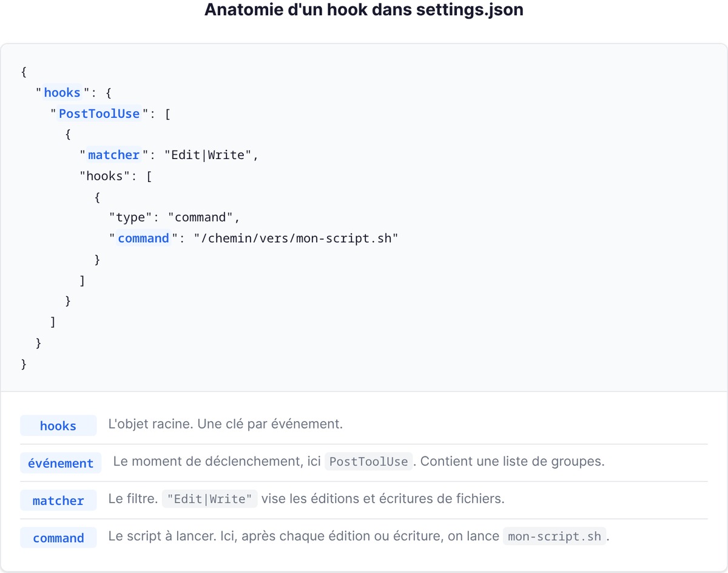Click the non-highlighted "hooks": [ code line

point(115,176)
